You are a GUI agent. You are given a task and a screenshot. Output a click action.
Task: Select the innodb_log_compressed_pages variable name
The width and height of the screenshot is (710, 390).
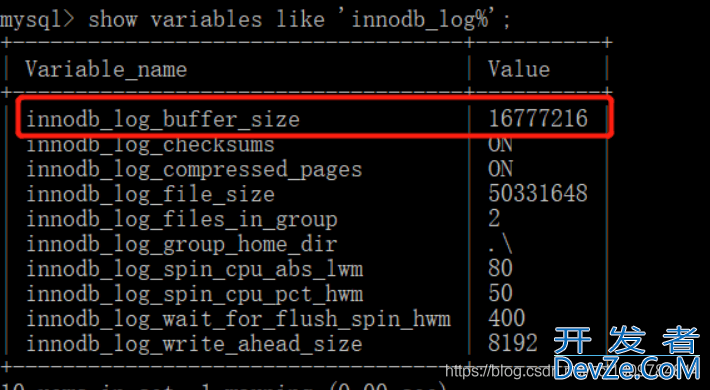point(194,170)
